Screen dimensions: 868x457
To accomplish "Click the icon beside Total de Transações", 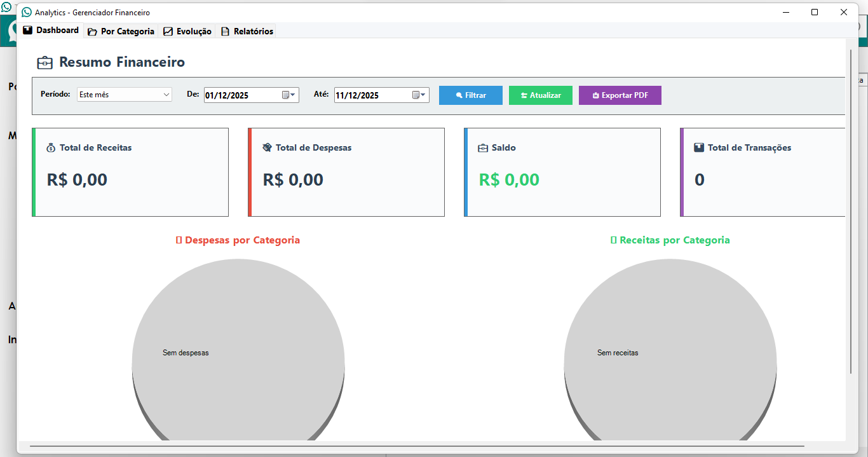I will [x=699, y=147].
